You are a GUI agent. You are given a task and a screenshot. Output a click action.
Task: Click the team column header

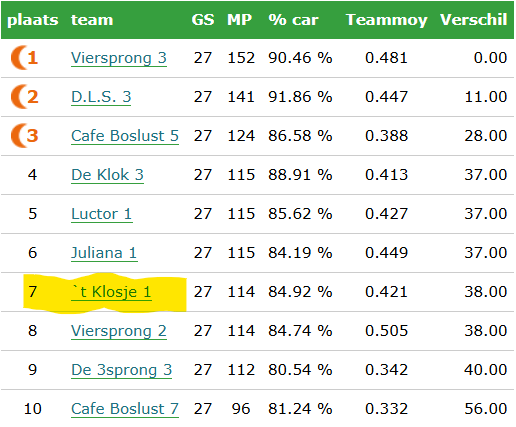click(92, 20)
